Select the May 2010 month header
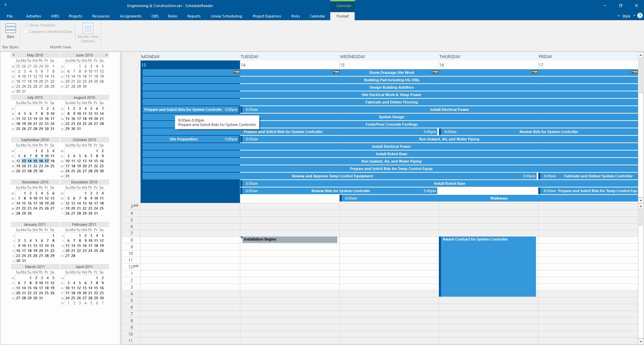This screenshot has width=644, height=345. coord(35,55)
